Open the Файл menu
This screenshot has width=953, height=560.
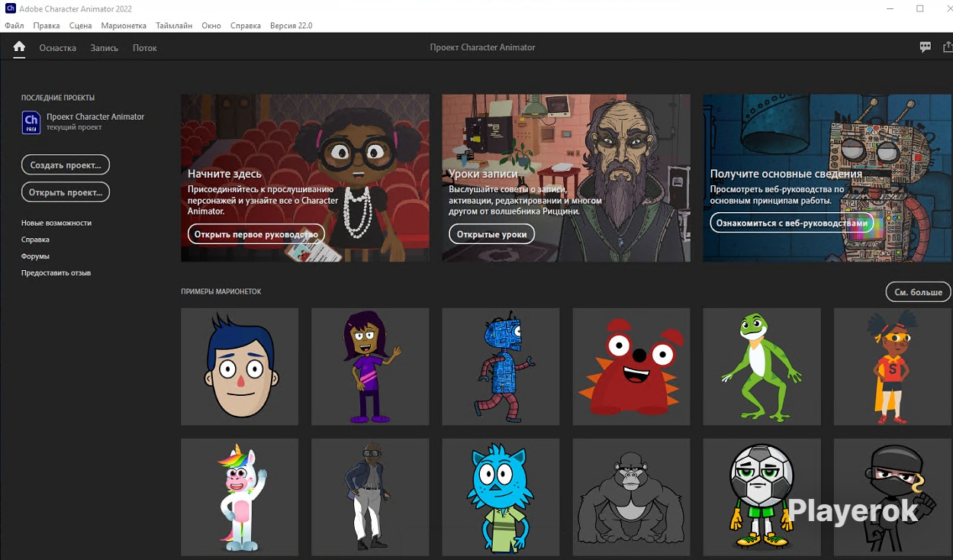(x=14, y=25)
